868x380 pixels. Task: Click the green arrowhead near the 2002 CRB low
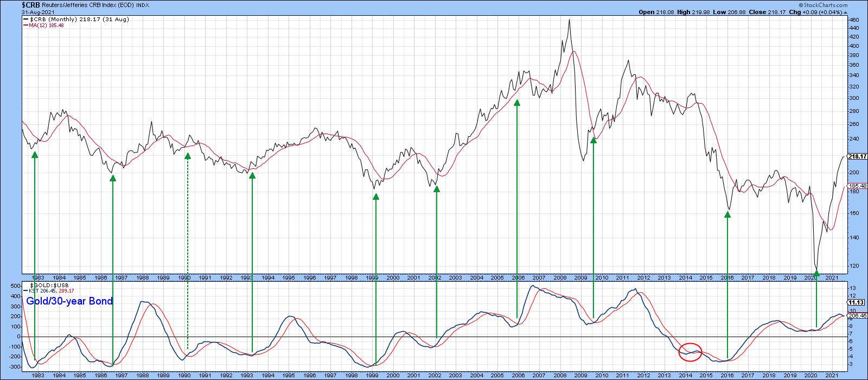click(436, 189)
